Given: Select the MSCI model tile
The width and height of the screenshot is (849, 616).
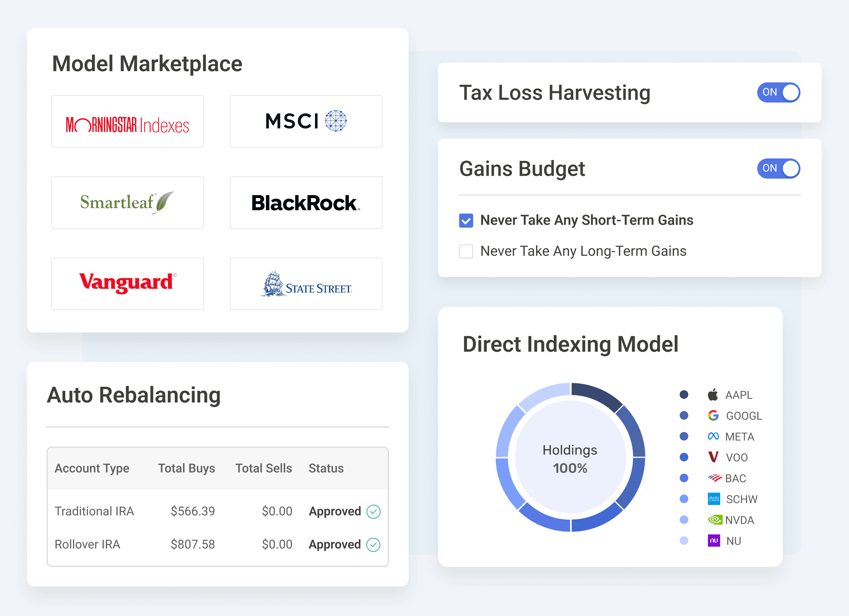Looking at the screenshot, I should (x=306, y=121).
